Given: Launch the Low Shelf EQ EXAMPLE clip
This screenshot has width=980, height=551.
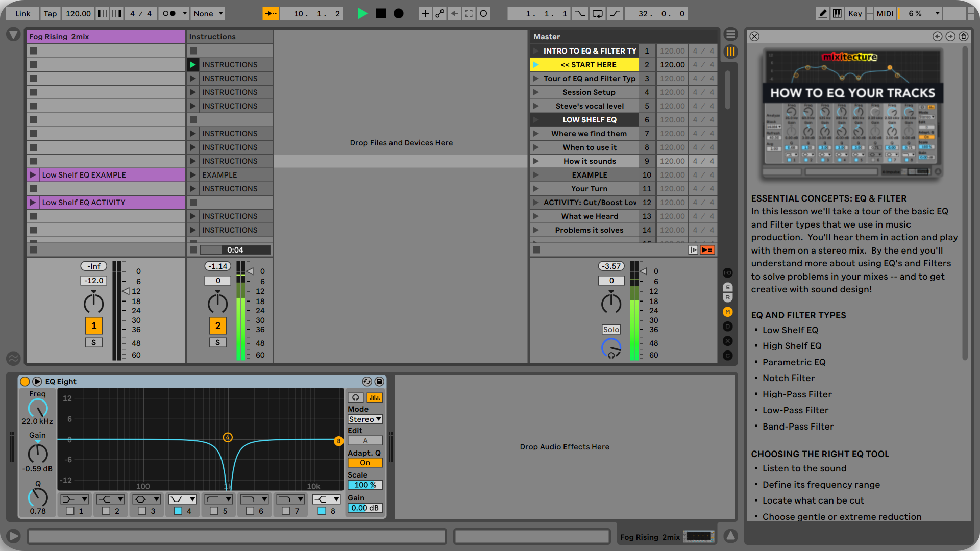Looking at the screenshot, I should pos(33,175).
